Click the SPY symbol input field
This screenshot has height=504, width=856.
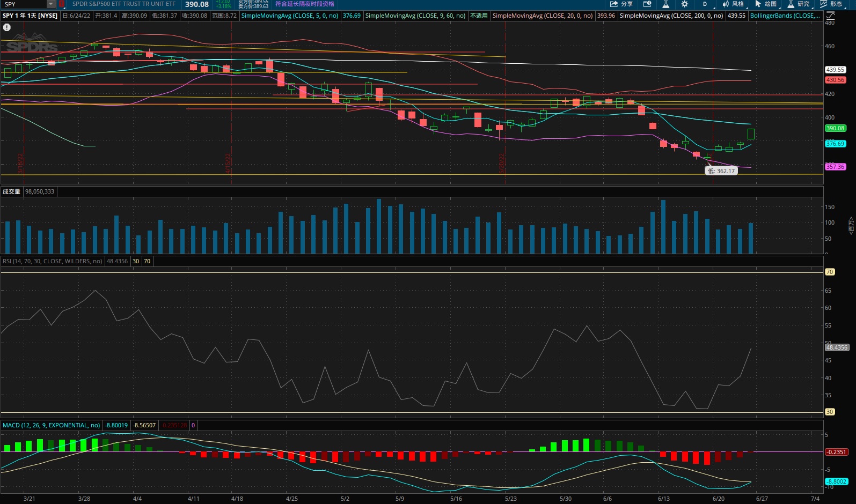pos(24,4)
